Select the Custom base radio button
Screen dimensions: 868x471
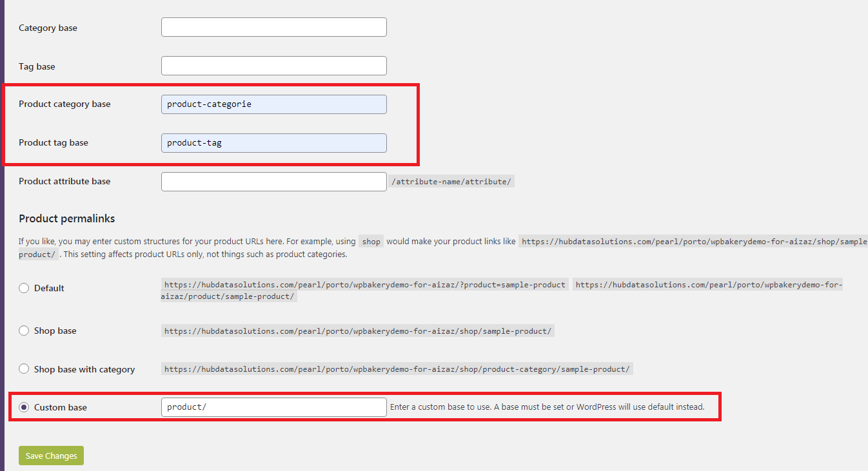(x=24, y=407)
